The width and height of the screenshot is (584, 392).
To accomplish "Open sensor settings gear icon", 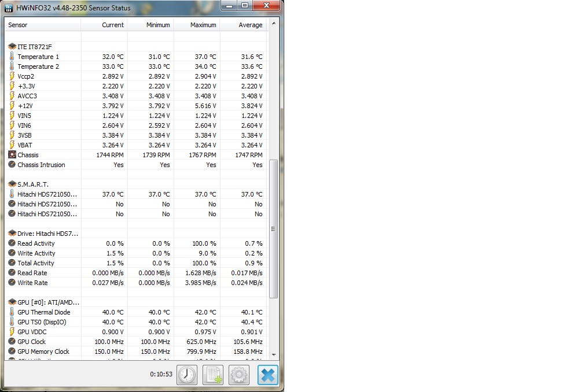I will click(238, 375).
